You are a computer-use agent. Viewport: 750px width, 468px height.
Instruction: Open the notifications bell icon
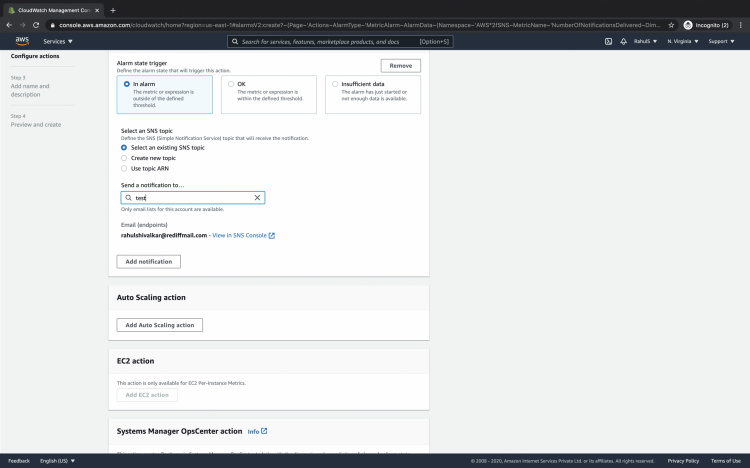(x=624, y=41)
